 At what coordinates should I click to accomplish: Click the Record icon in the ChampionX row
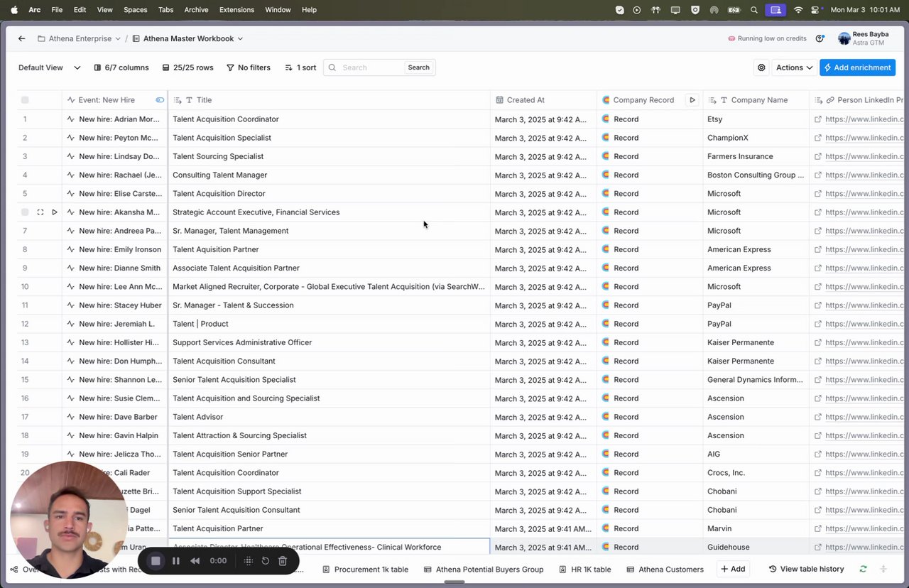tap(606, 138)
